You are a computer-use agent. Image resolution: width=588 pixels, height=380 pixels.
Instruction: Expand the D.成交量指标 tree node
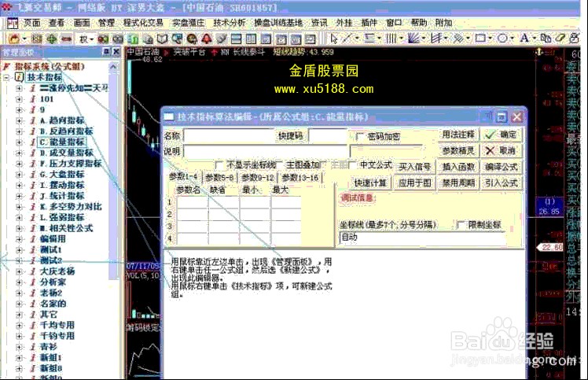point(19,153)
